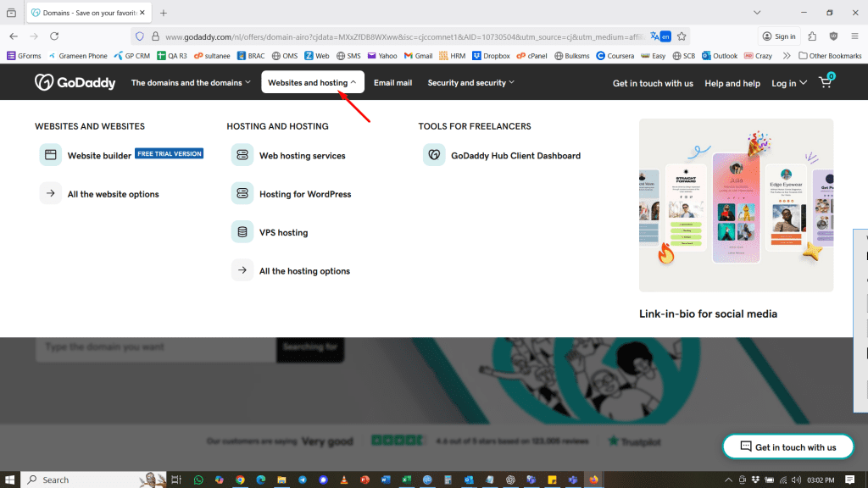
Task: Select the Email mail menu item
Action: click(392, 83)
